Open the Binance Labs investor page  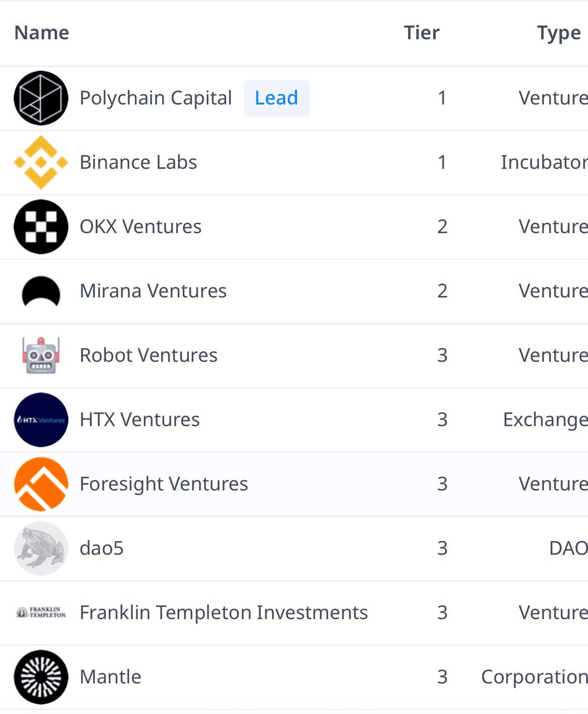tap(138, 162)
